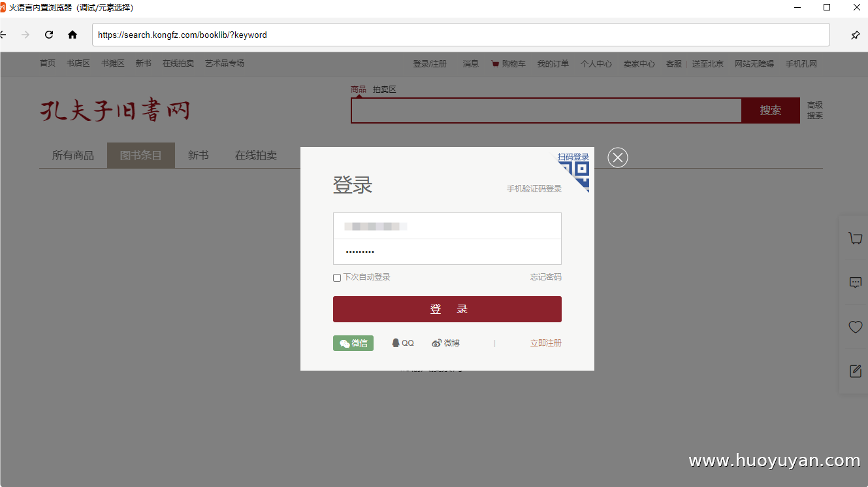868x487 pixels.
Task: Open 卖家中心 in the top bar
Action: [639, 64]
